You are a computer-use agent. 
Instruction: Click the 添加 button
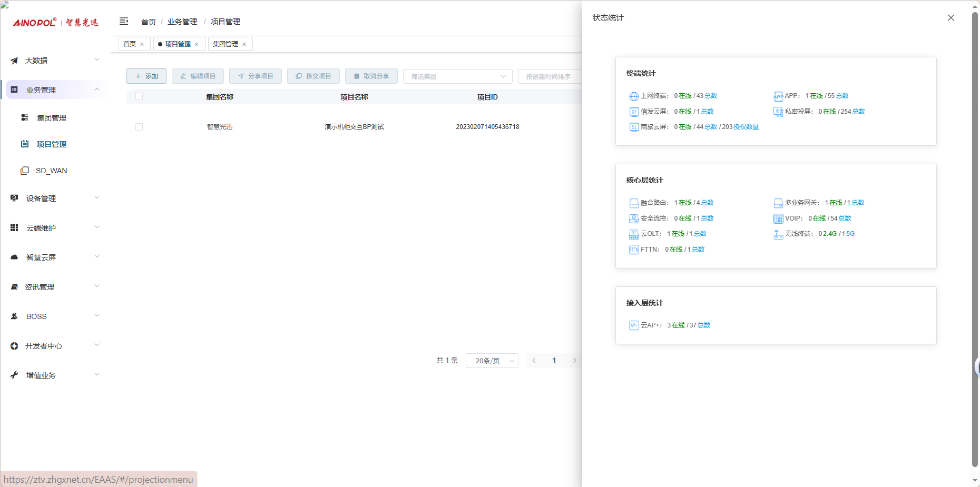[x=146, y=76]
